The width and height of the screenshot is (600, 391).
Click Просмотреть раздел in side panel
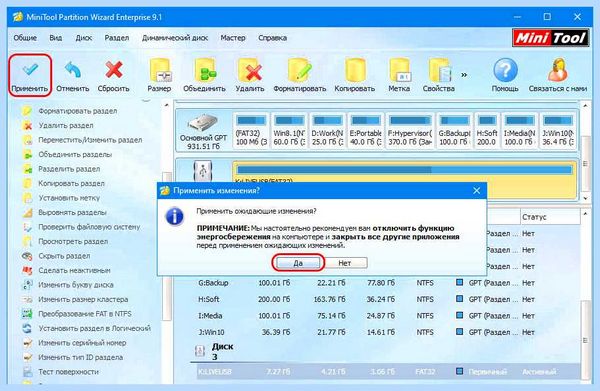coord(73,242)
